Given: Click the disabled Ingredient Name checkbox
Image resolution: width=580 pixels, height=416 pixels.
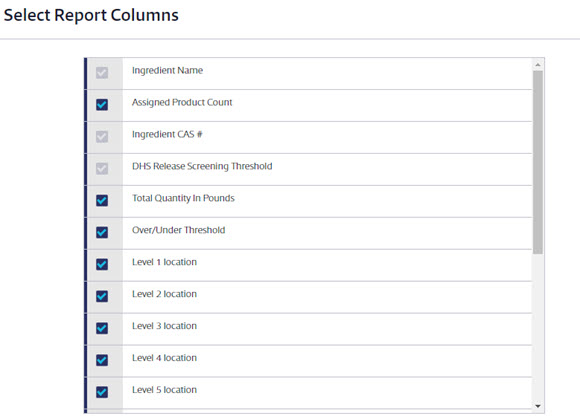Looking at the screenshot, I should pos(102,73).
